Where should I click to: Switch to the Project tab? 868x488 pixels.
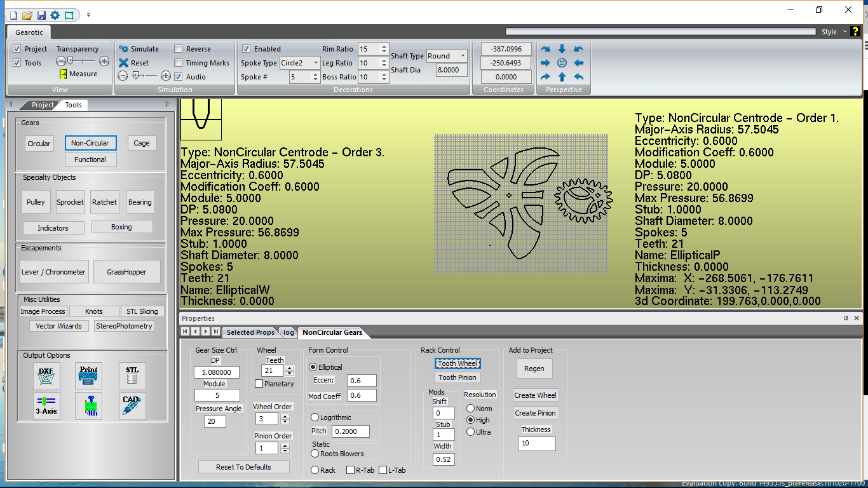coord(43,105)
